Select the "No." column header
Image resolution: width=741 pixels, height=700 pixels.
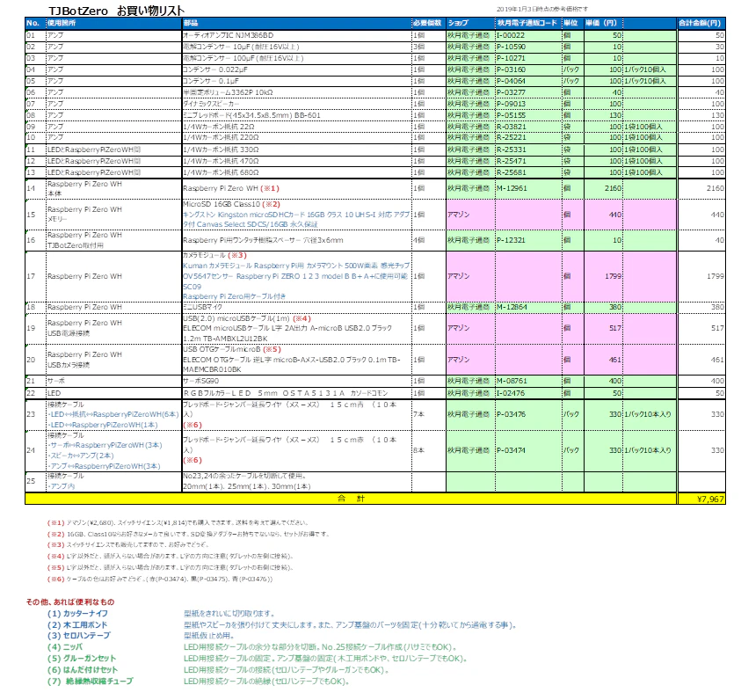pos(33,23)
